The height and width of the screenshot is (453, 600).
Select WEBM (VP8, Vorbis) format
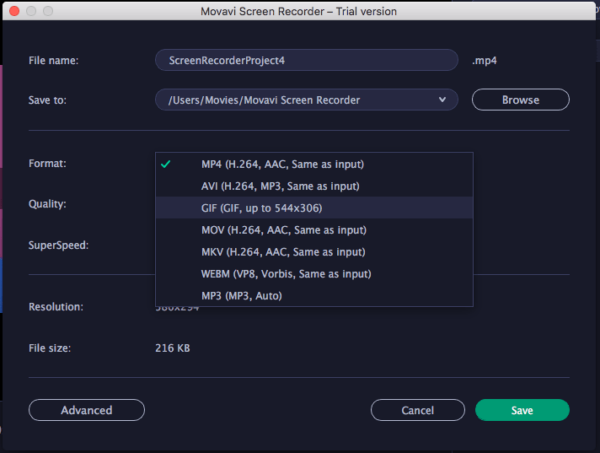coord(286,274)
